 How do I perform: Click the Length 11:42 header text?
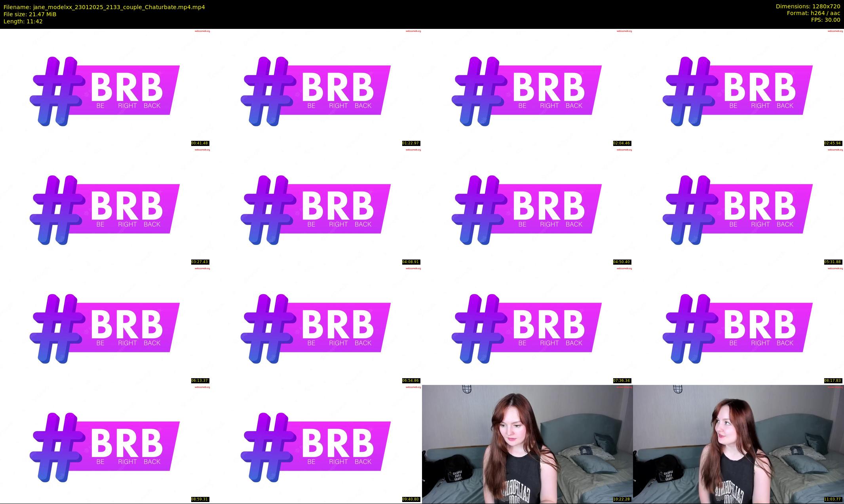23,21
